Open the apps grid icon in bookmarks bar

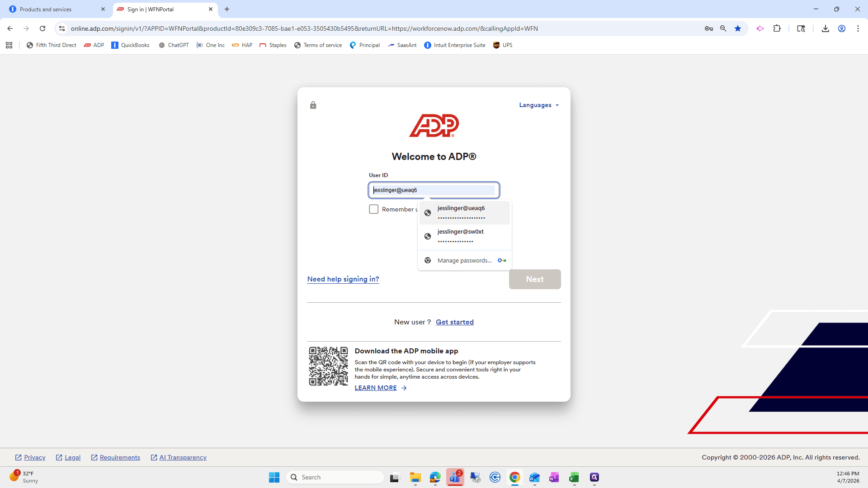9,45
